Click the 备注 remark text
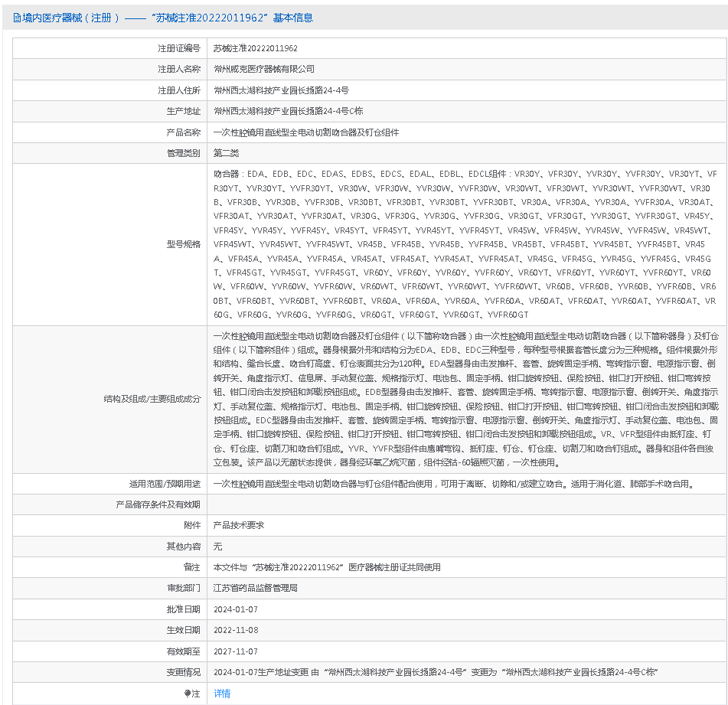Screen dimensions: 728x705 pos(327,567)
